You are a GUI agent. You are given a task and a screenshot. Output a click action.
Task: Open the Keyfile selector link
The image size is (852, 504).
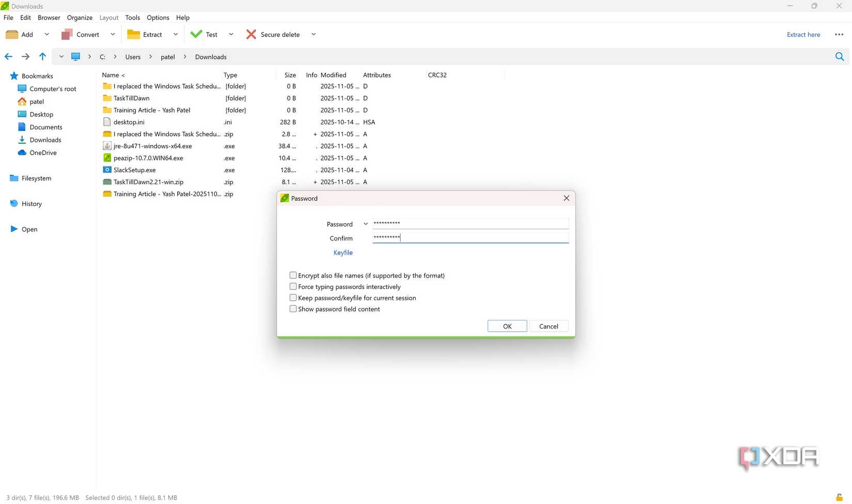click(x=343, y=252)
